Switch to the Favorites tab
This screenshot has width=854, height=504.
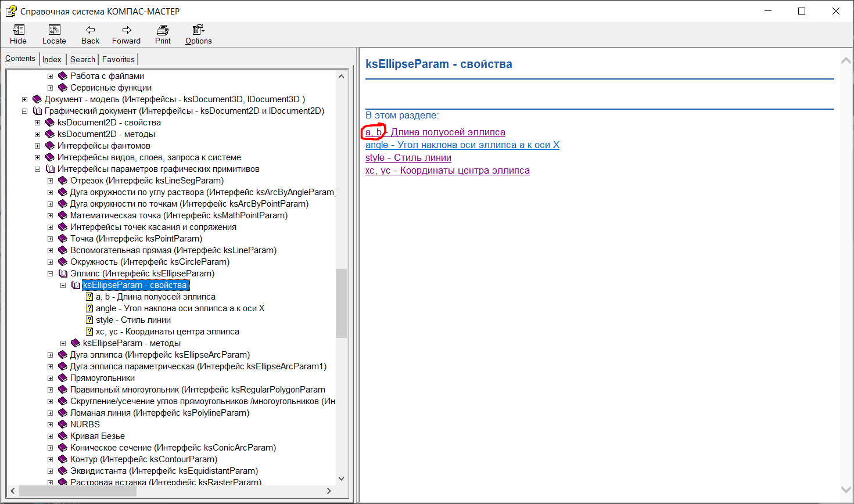tap(119, 59)
